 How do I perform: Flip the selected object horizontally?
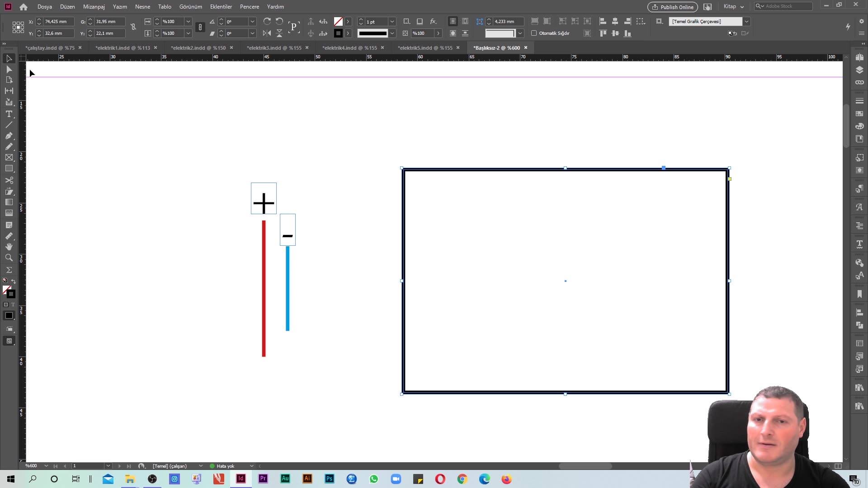coord(267,33)
